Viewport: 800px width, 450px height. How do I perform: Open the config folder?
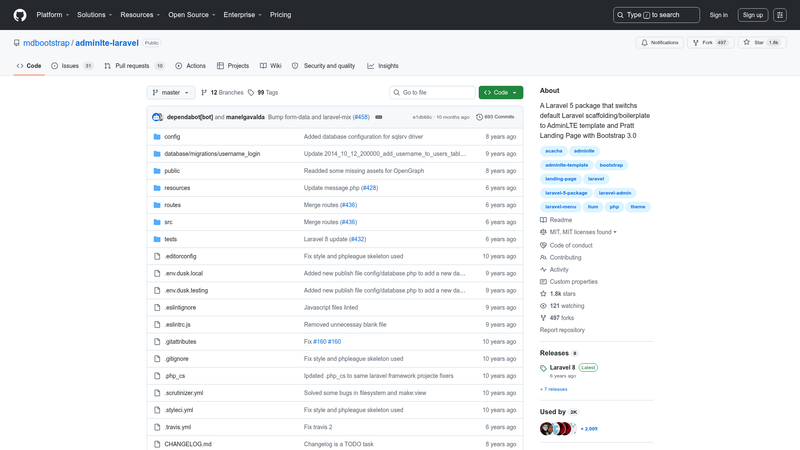pyautogui.click(x=172, y=137)
